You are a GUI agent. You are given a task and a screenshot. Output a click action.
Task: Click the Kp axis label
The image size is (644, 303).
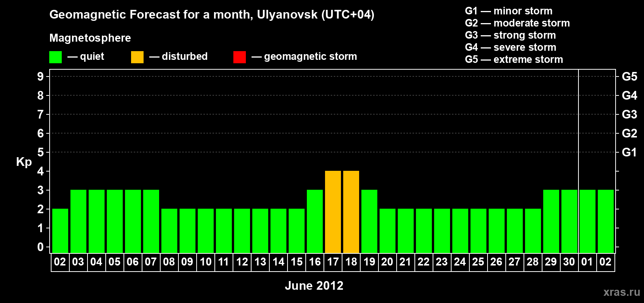[x=24, y=162]
